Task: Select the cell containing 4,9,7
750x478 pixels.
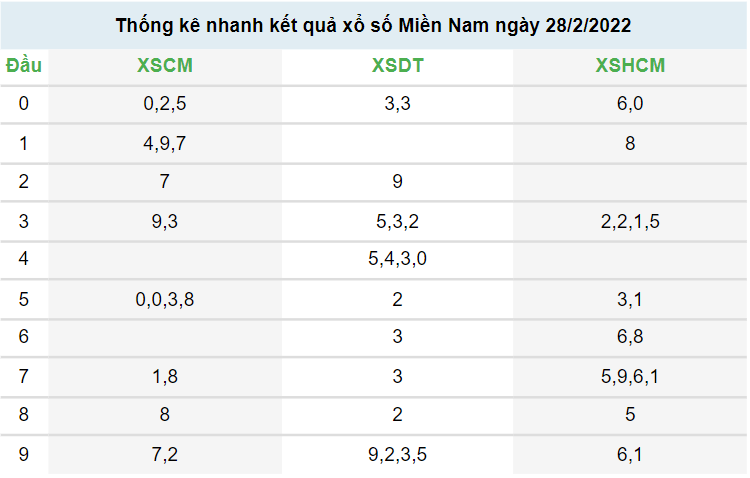Action: [x=165, y=143]
